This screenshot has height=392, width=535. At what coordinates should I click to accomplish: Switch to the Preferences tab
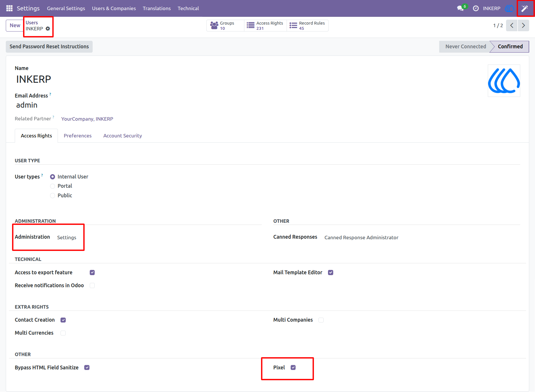point(78,136)
